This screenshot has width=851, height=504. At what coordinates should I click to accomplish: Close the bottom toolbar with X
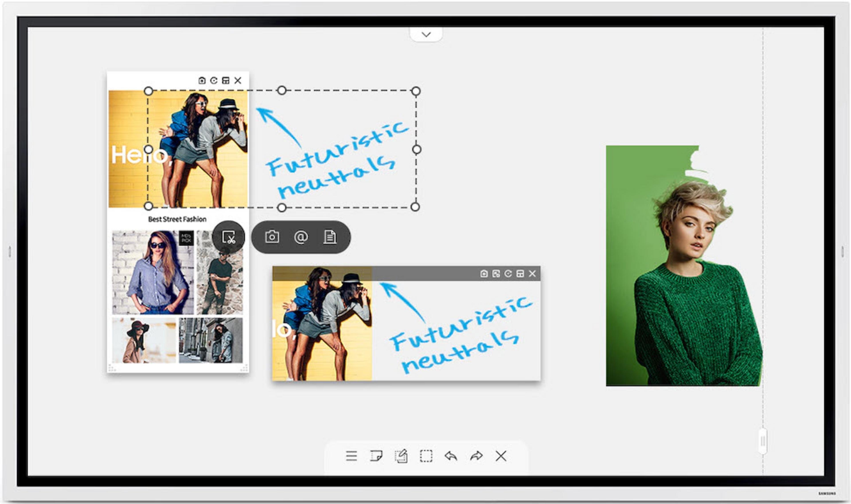501,456
